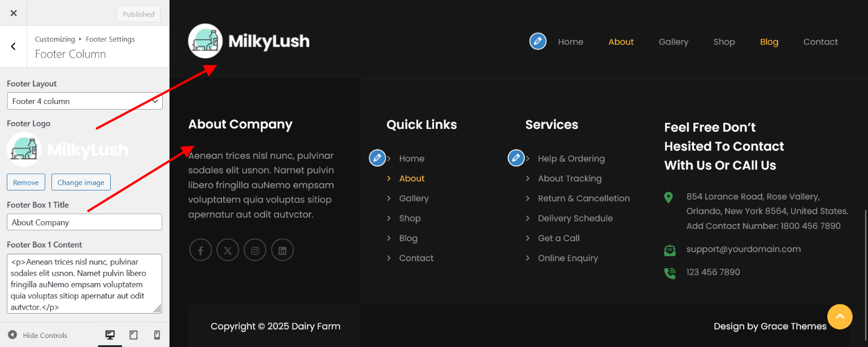
Task: Select Gallery in the top navigation menu
Action: click(x=673, y=42)
